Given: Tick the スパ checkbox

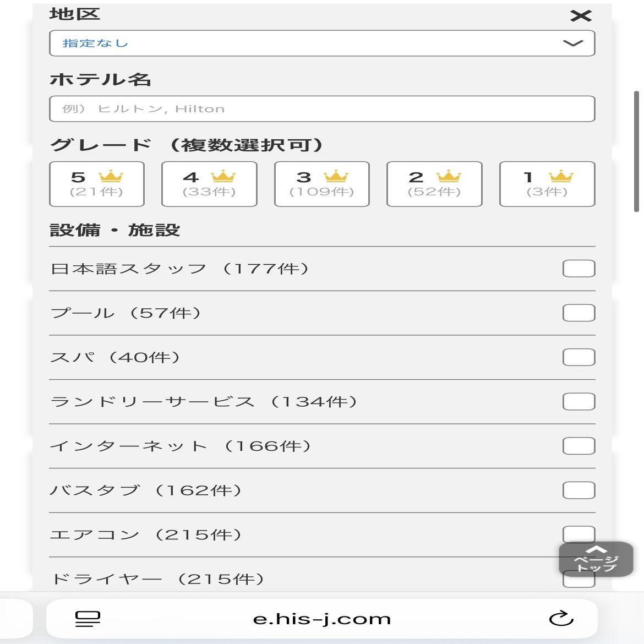Looking at the screenshot, I should point(578,357).
